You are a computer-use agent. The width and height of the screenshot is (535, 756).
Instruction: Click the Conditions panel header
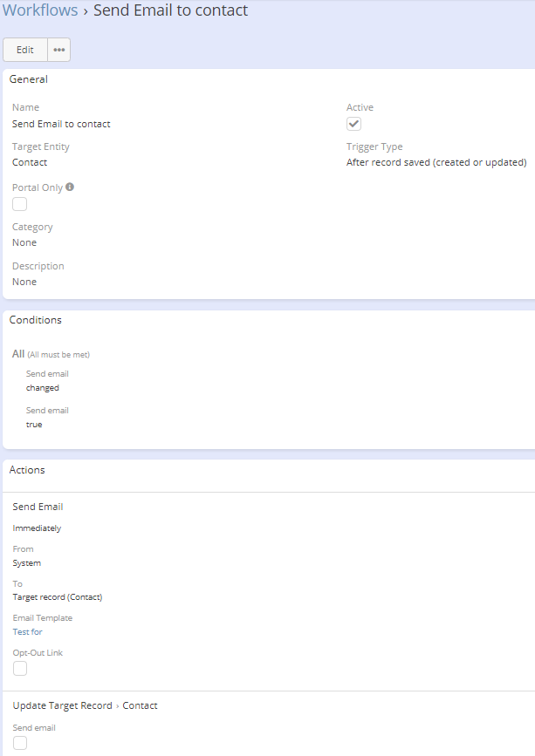click(36, 320)
